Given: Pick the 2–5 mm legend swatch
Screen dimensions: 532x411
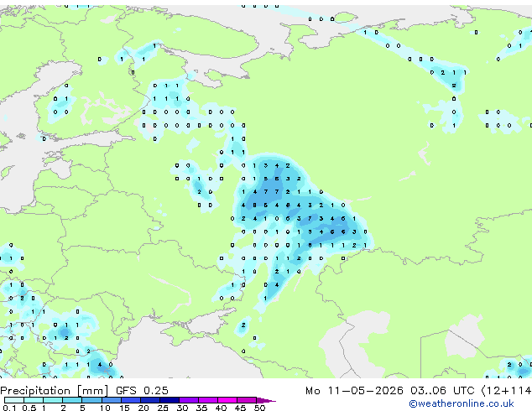Looking at the screenshot, I should (72, 400).
